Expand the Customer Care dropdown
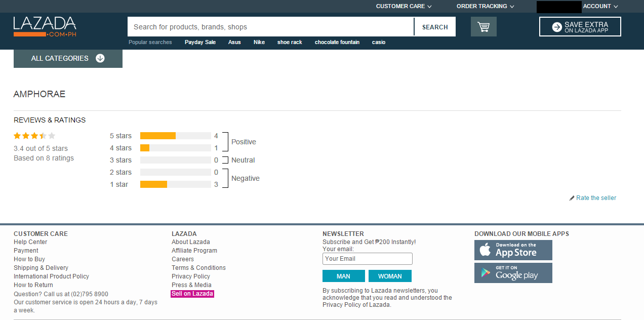This screenshot has width=644, height=320. tap(404, 6)
